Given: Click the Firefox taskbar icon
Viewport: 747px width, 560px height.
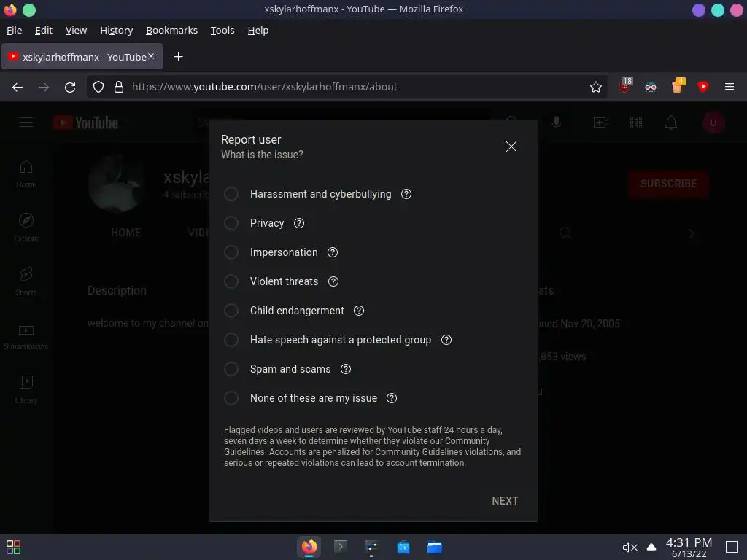Looking at the screenshot, I should coord(309,547).
